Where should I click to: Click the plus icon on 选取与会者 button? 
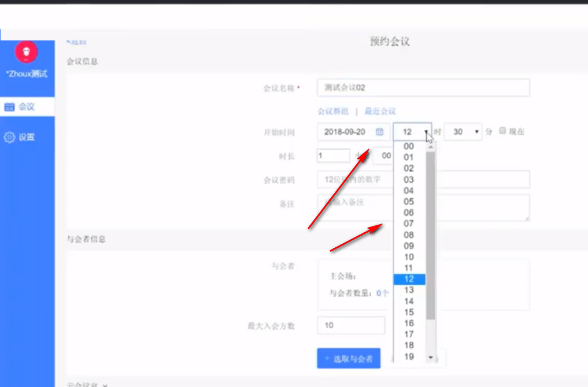pyautogui.click(x=327, y=359)
